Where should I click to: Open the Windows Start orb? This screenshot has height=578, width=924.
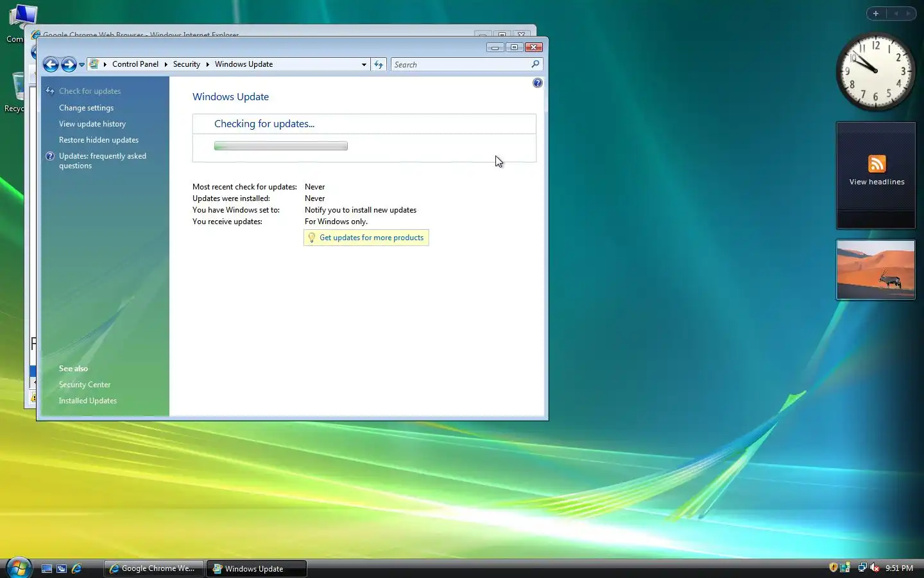[x=19, y=568]
